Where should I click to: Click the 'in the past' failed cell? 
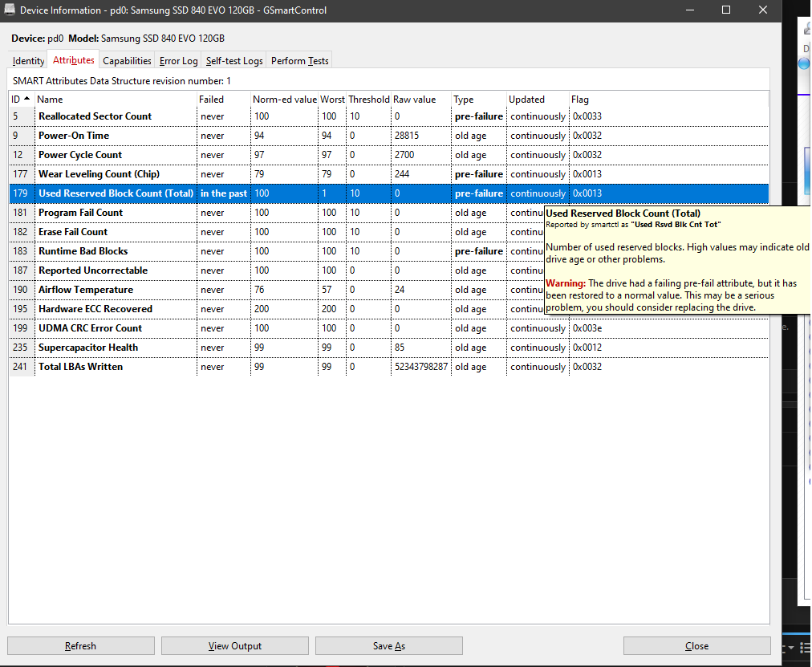[x=224, y=193]
